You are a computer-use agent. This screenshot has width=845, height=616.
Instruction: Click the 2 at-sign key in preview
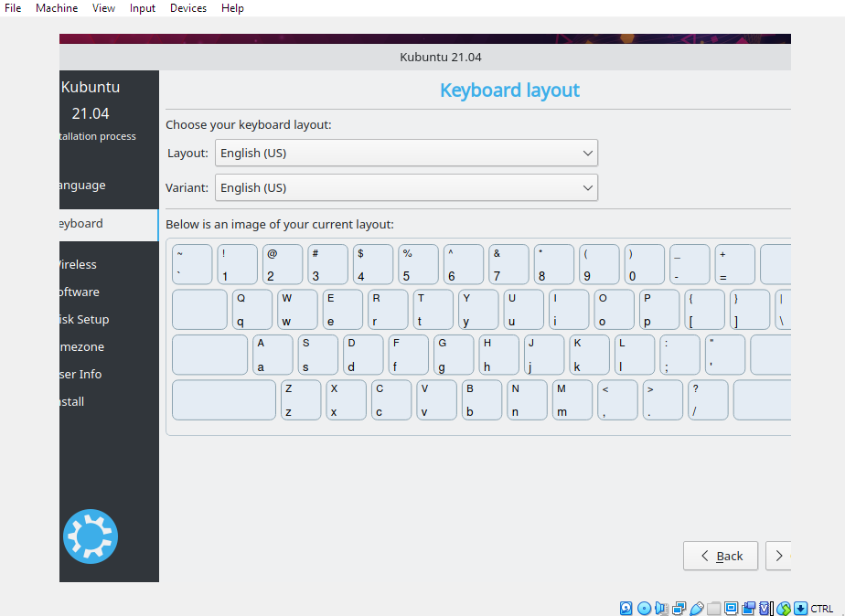(283, 264)
